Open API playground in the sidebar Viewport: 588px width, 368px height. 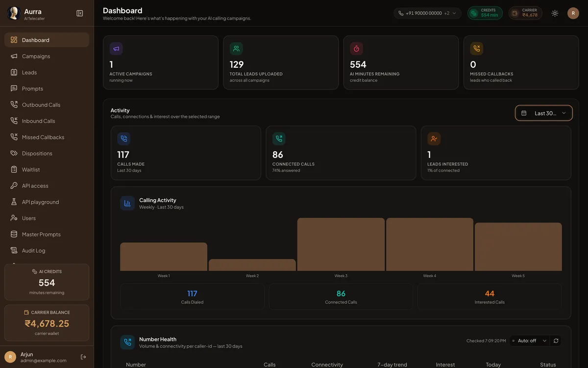(47, 202)
